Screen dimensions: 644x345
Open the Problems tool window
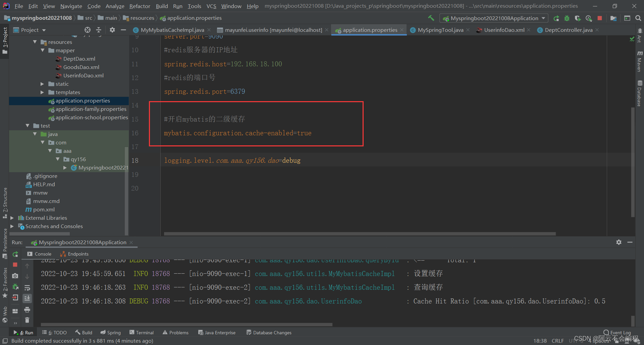175,333
